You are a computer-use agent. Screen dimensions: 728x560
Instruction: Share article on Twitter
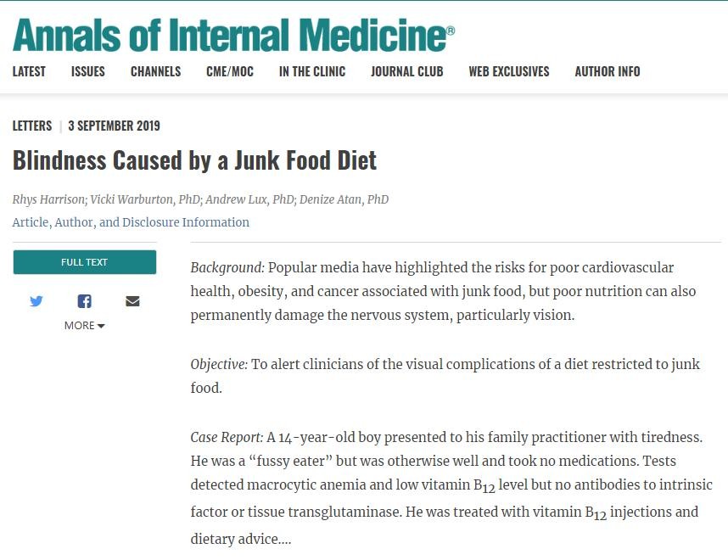36,301
